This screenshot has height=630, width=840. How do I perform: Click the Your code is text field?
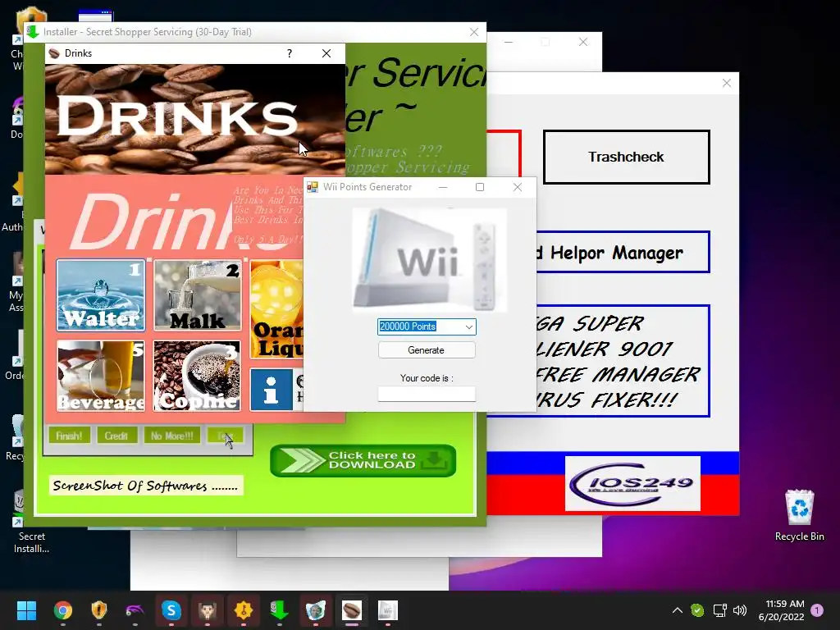427,394
